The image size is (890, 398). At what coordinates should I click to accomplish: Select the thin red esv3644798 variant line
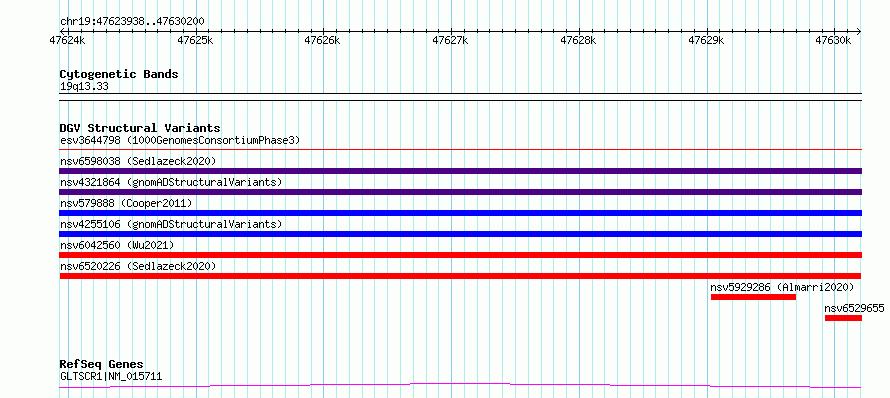click(x=460, y=150)
